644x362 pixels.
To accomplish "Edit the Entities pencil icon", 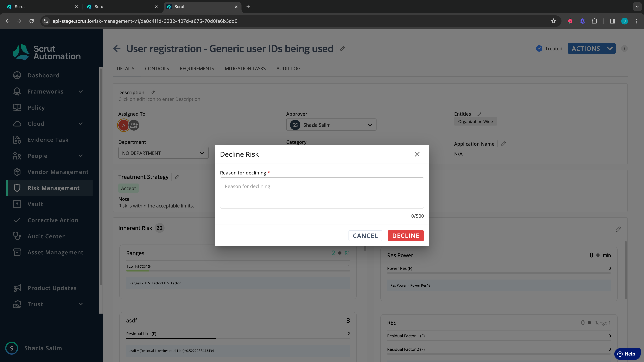I will pos(479,114).
